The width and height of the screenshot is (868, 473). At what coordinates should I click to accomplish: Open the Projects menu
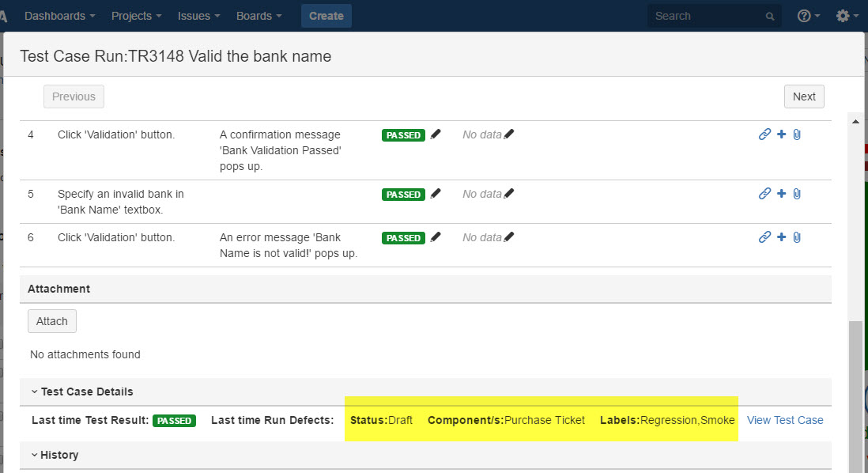[136, 16]
